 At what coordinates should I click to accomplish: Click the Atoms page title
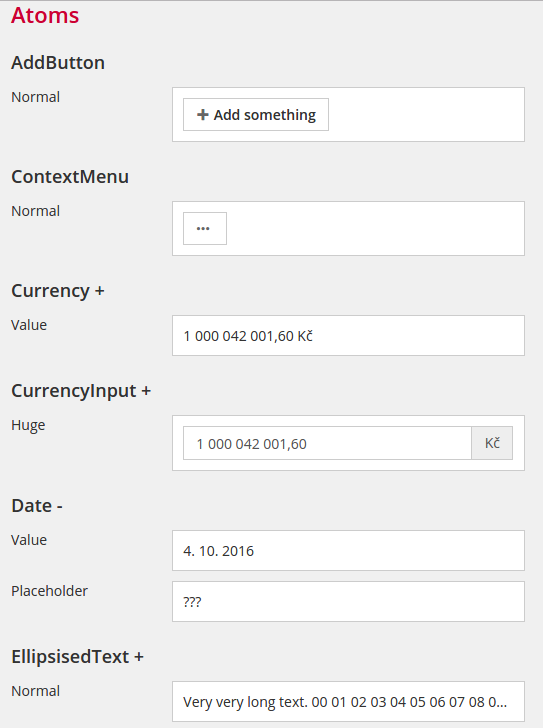click(45, 15)
